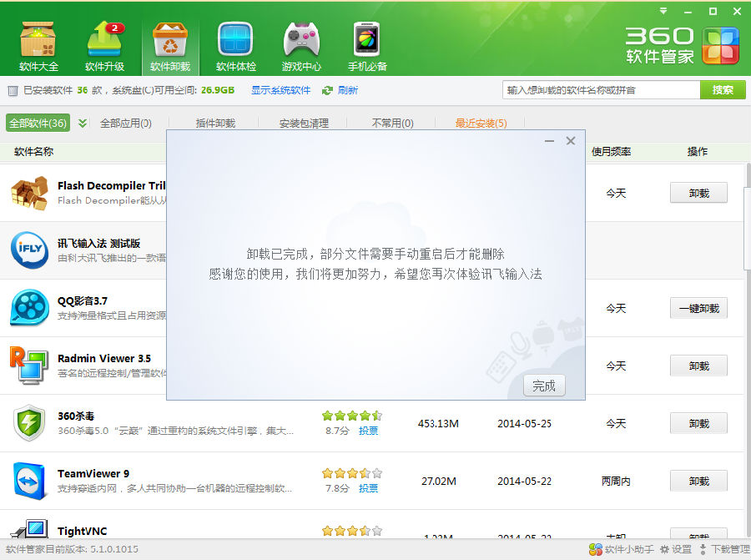Image resolution: width=751 pixels, height=560 pixels.
Task: Click the 26.9GB free space value
Action: tap(218, 90)
